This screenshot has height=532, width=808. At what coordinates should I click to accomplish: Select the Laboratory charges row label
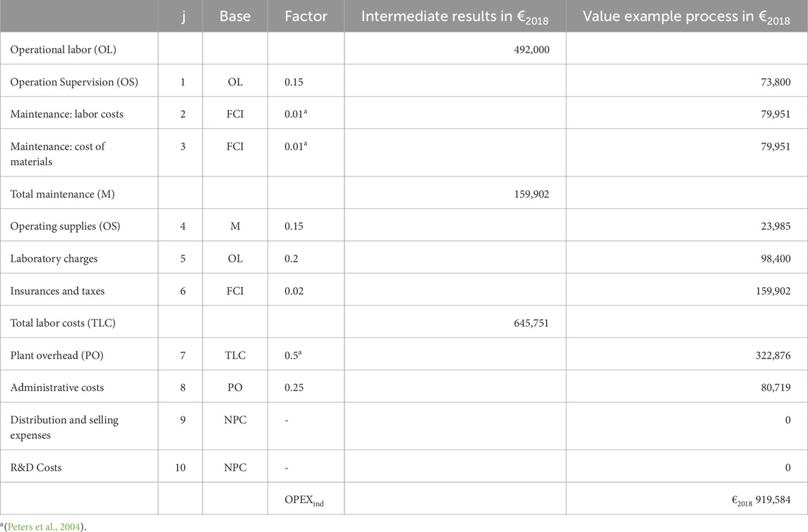coord(54,259)
